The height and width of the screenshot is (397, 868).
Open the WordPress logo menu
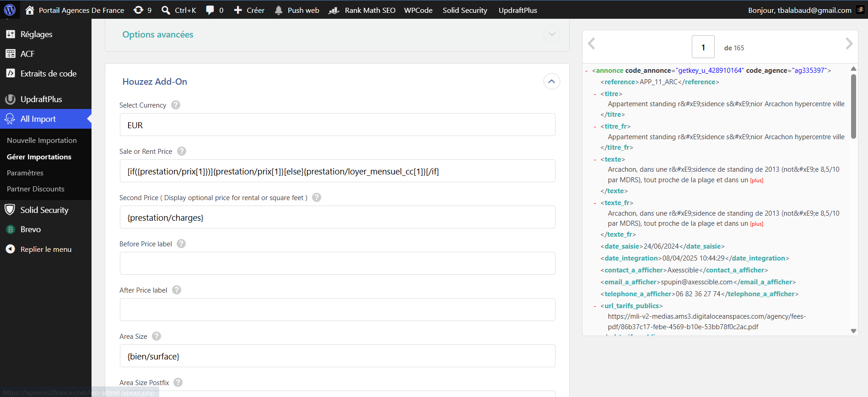10,10
